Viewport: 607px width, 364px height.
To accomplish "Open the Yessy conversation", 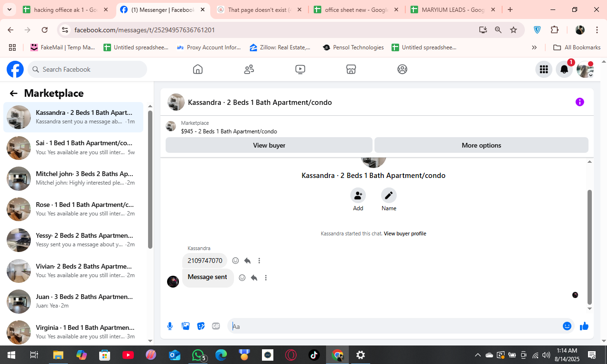I will [x=73, y=240].
